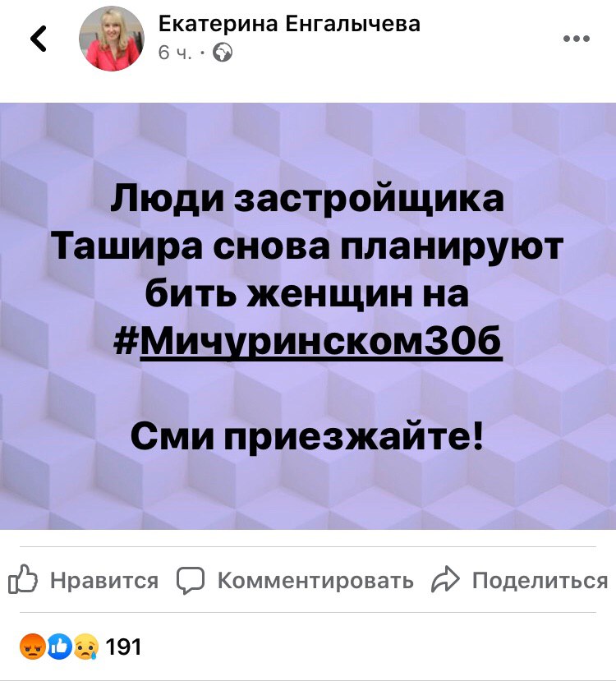Go back using the left chevron arrow

[x=39, y=39]
